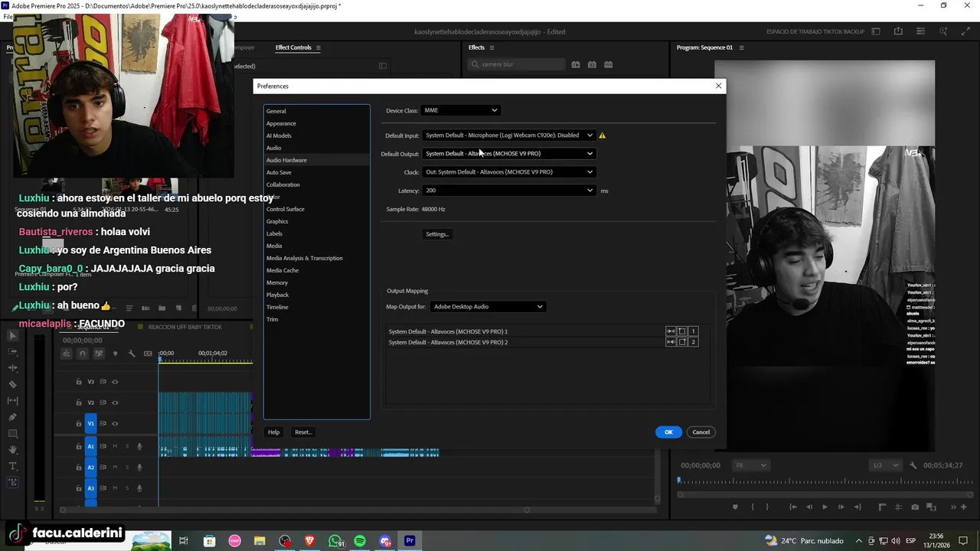Image resolution: width=980 pixels, height=551 pixels.
Task: Open Spotify from the taskbar
Action: tap(360, 541)
